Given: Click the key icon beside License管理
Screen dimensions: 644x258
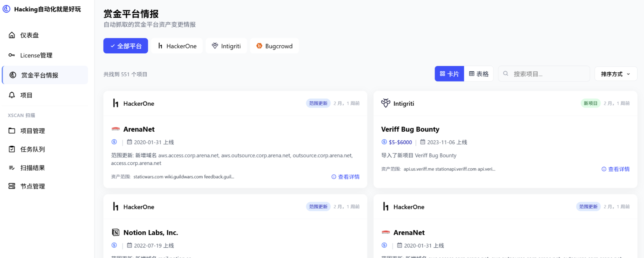Looking at the screenshot, I should pyautogui.click(x=12, y=55).
